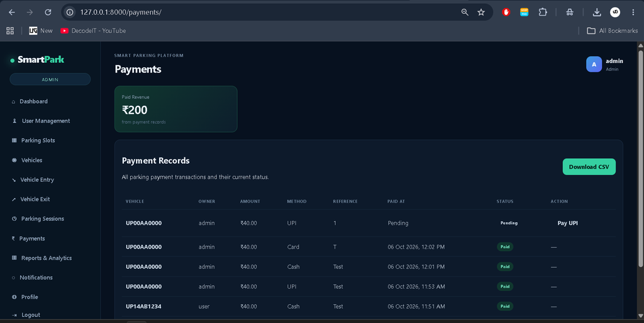Click the ADMIN role badge
The width and height of the screenshot is (644, 323).
tap(50, 79)
